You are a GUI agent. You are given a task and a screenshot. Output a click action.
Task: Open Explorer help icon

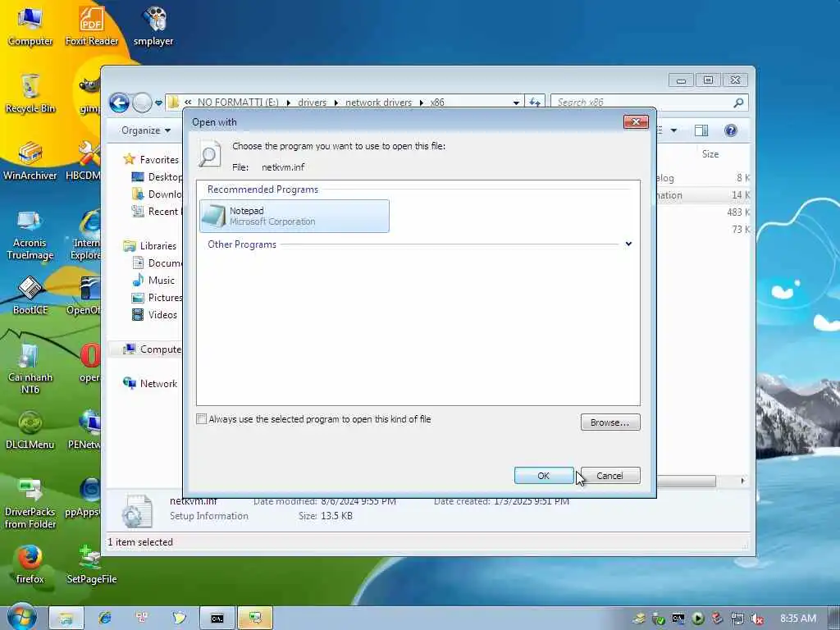pyautogui.click(x=731, y=130)
